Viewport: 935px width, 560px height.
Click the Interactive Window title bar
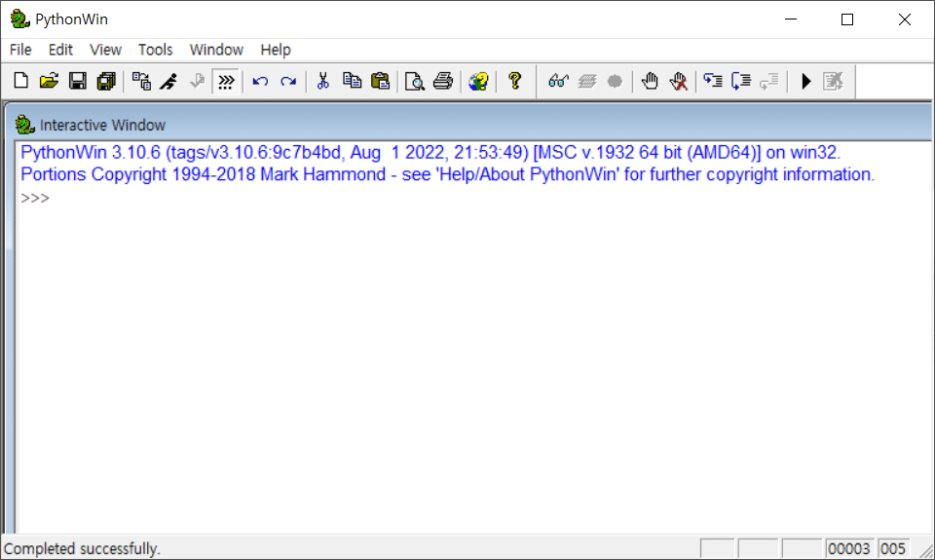(x=468, y=125)
